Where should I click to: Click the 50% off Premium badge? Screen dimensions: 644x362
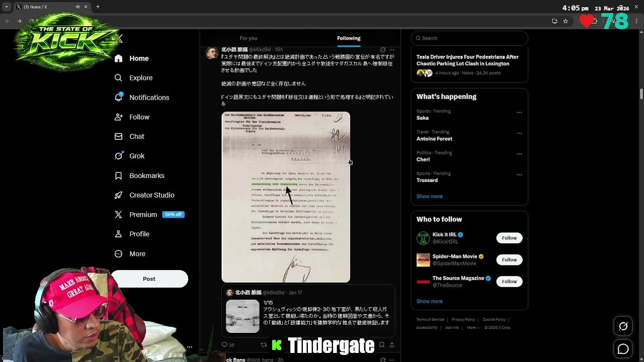(x=173, y=215)
